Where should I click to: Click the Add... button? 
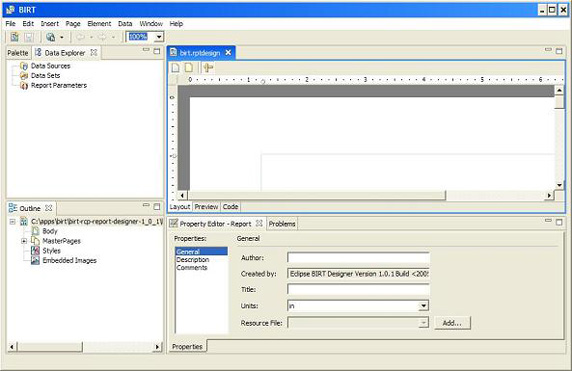point(452,323)
